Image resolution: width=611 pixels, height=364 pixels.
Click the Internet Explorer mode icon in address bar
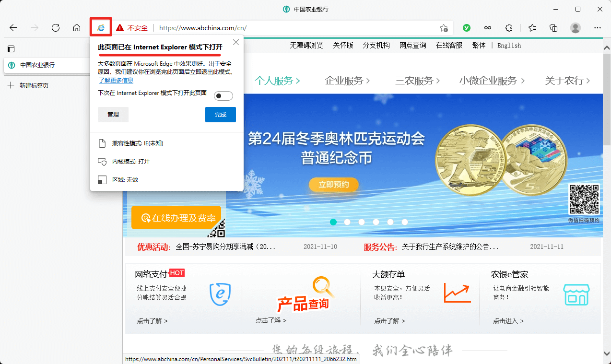pos(101,27)
